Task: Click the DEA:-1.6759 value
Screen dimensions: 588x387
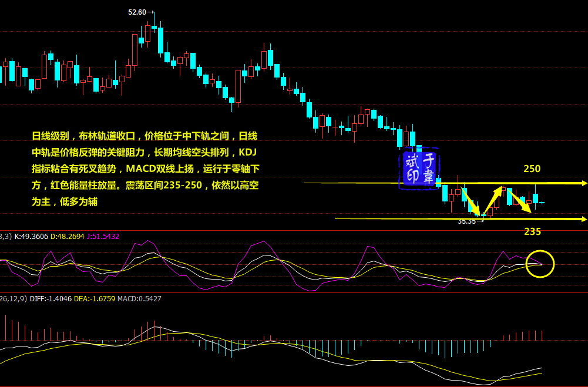Action: coord(95,299)
